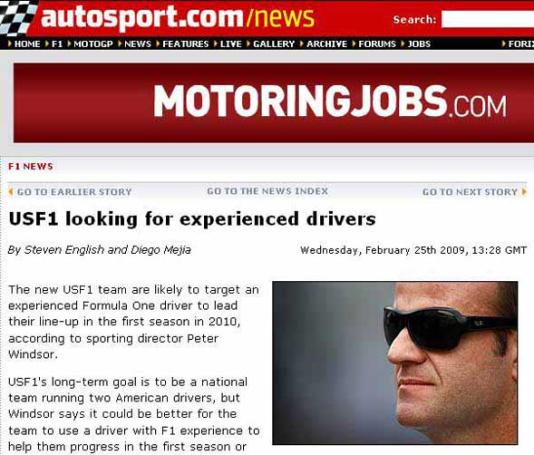Image resolution: width=534 pixels, height=455 pixels.
Task: Select NEWS in the navigation bar
Action: pos(138,44)
